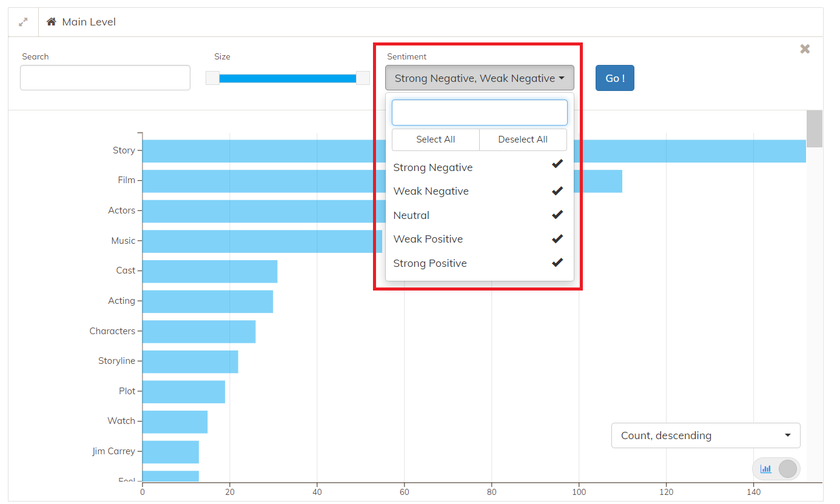Click the Main Level home icon
Screen dimensions: 840x504
(52, 22)
